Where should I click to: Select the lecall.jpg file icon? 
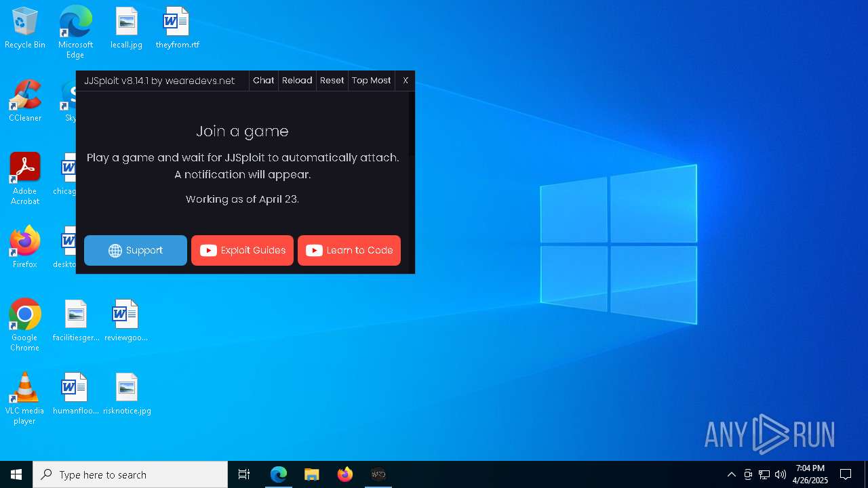pos(126,28)
